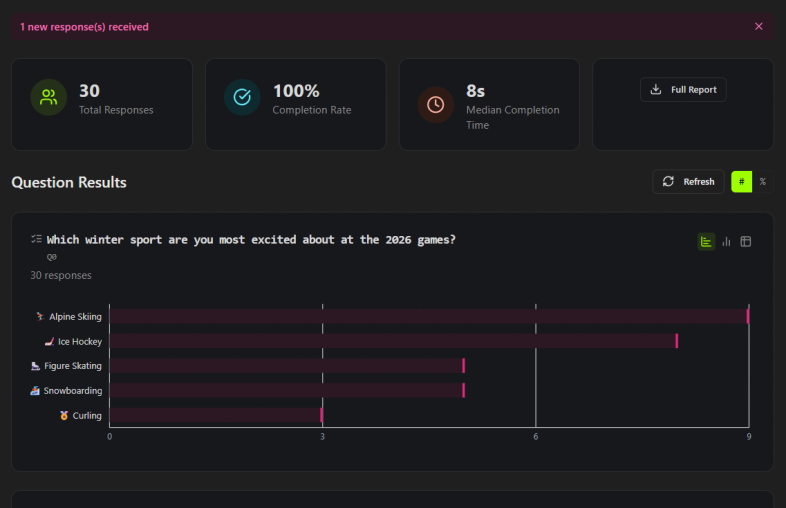
Task: Click the winter sport question title
Action: tap(251, 240)
